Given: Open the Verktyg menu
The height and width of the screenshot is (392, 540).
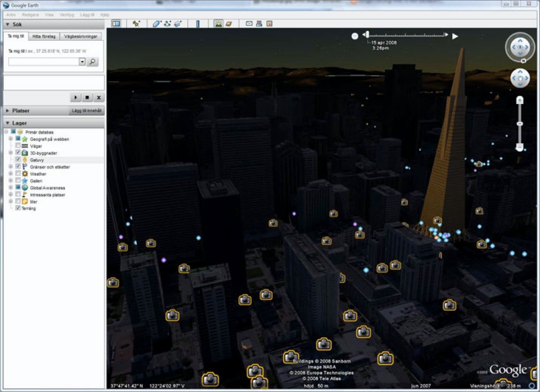Looking at the screenshot, I should pyautogui.click(x=67, y=15).
